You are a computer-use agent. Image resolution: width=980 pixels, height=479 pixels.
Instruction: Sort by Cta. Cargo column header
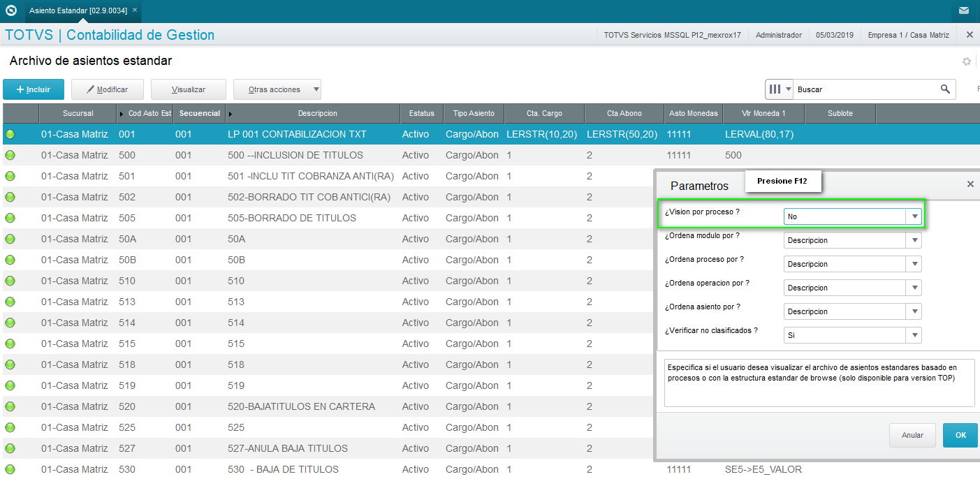(544, 113)
